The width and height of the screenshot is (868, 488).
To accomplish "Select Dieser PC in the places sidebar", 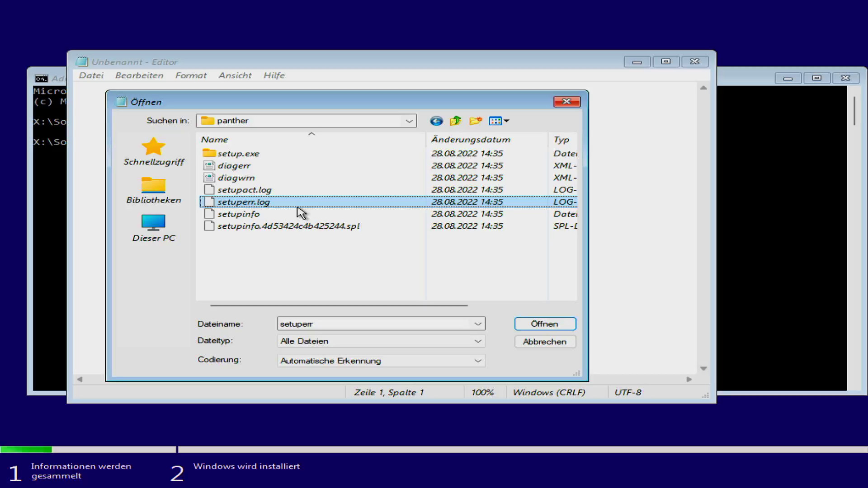I will tap(154, 228).
